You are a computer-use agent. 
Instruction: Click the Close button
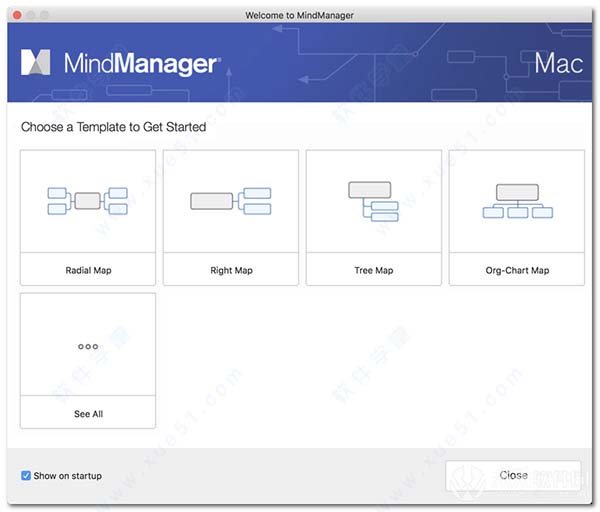coord(514,475)
